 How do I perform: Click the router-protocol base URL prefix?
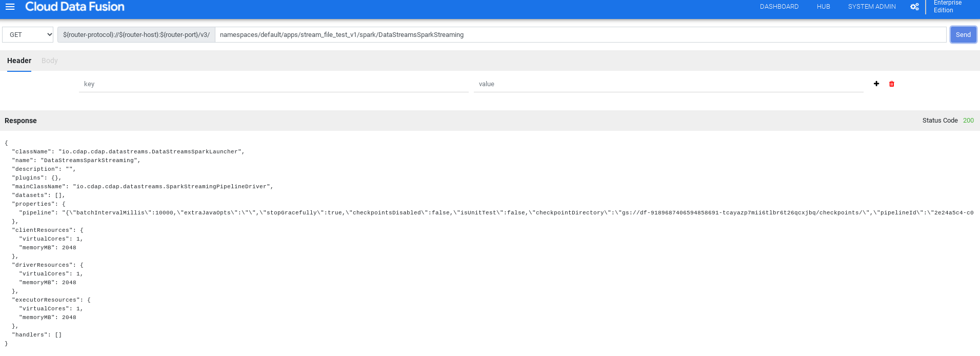pos(136,35)
